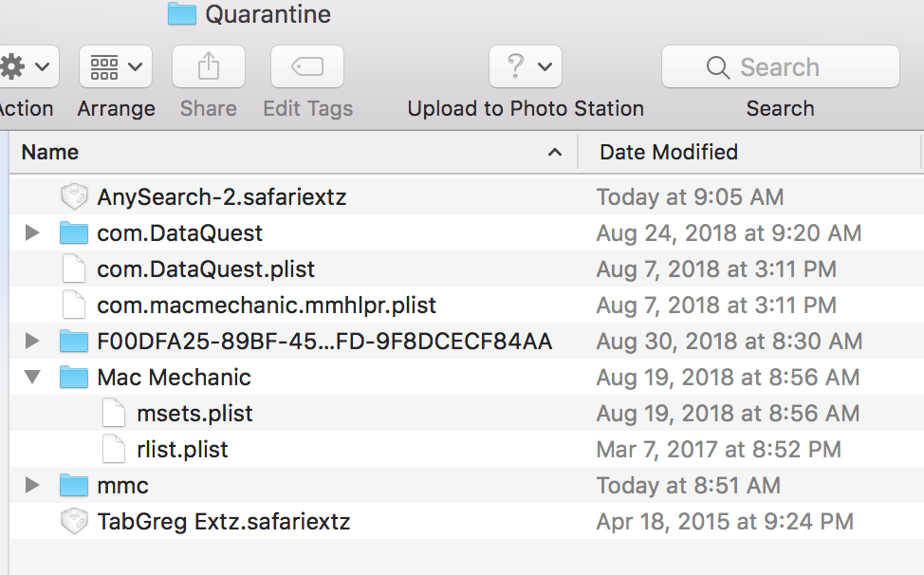The image size is (924, 575).
Task: Select the TabGreg Extz.safariextz extension icon
Action: pos(74,522)
